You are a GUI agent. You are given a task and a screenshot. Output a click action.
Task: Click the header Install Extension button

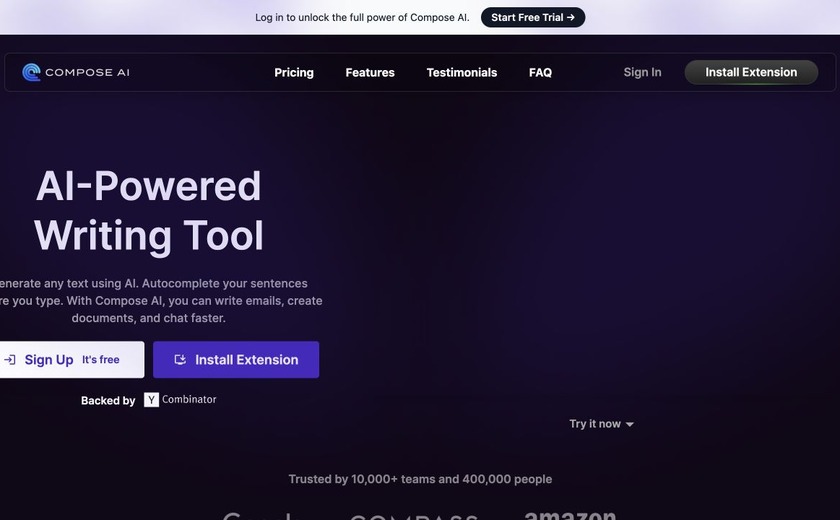click(x=751, y=72)
